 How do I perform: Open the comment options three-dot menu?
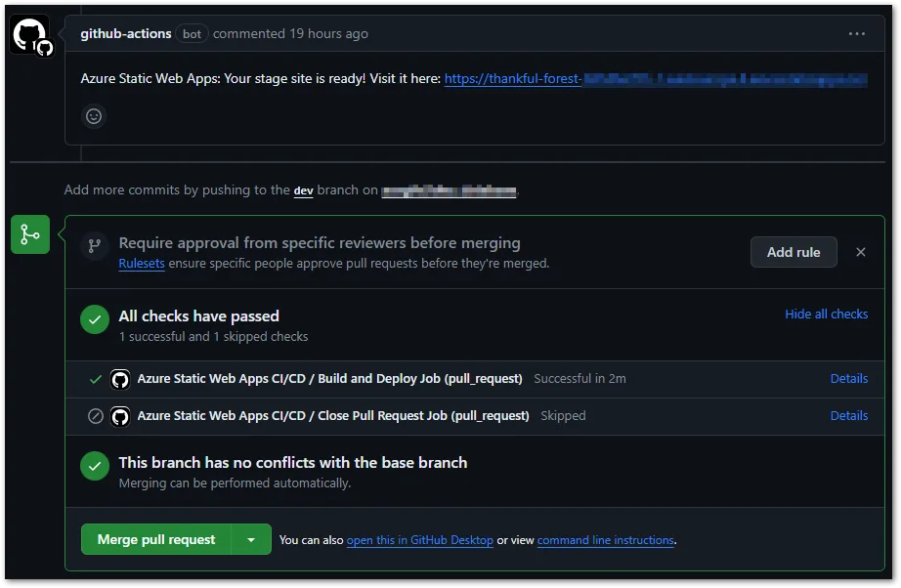coord(856,34)
